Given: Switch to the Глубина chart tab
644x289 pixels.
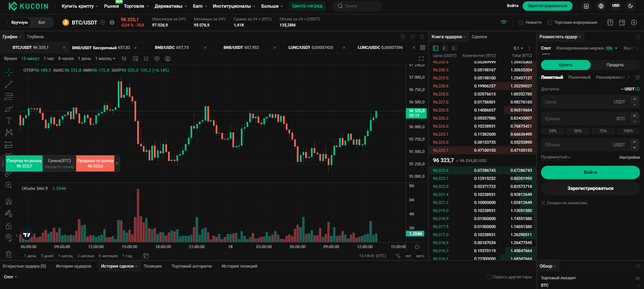Looking at the screenshot, I should (35, 37).
